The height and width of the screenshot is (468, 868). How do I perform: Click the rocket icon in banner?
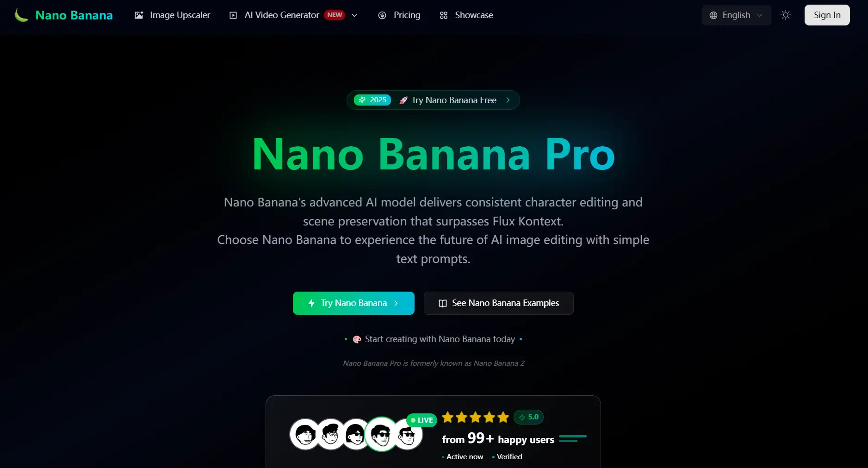(x=403, y=100)
